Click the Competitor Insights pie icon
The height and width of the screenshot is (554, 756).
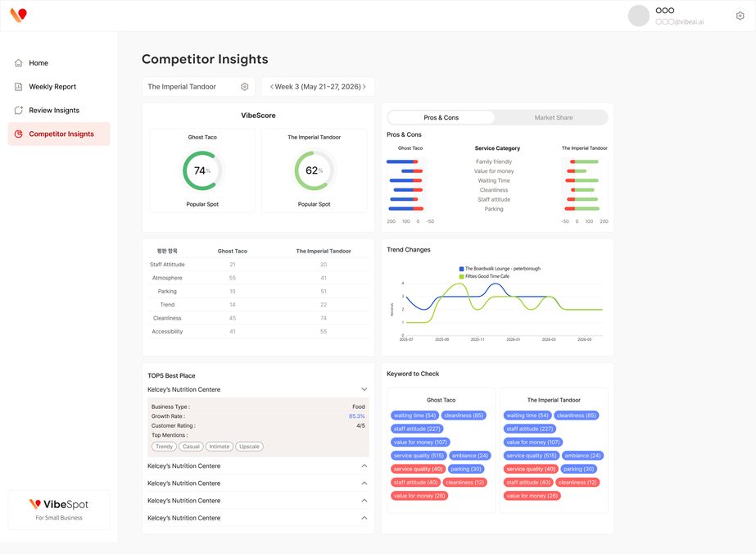[18, 134]
